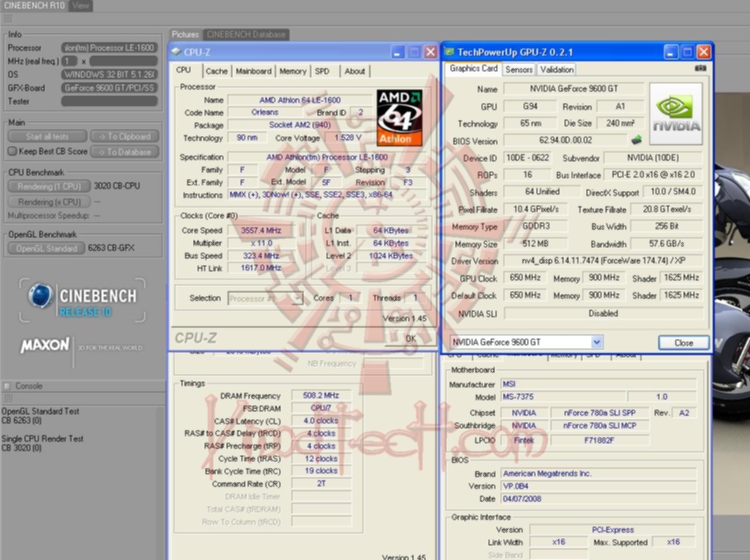Click Start all tests button
This screenshot has height=560, width=750.
pos(47,137)
